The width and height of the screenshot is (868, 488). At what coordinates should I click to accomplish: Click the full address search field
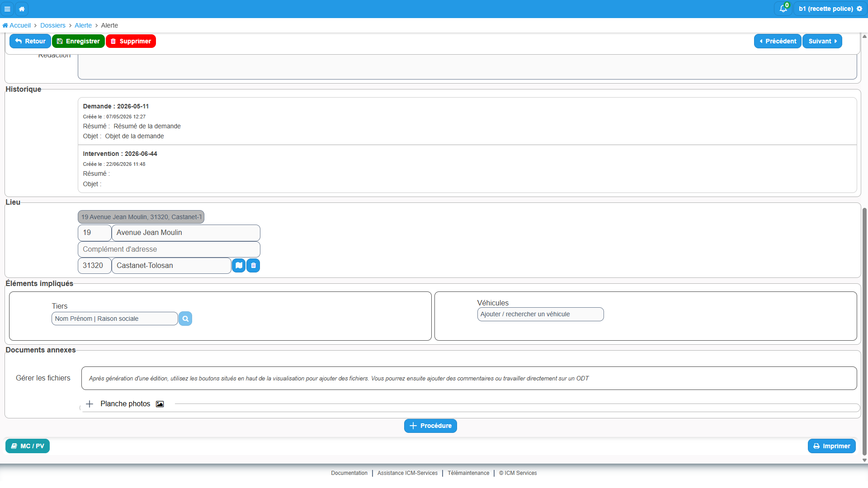141,217
